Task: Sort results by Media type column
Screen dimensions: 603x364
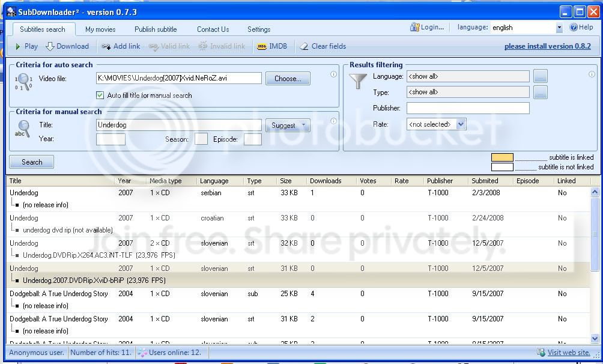Action: 172,181
